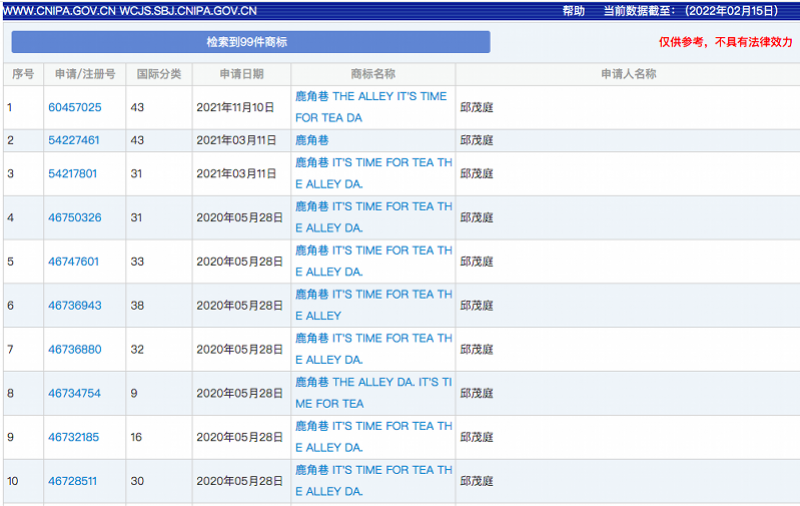Select date 2020年05月28日 in row 46750326

point(240,217)
